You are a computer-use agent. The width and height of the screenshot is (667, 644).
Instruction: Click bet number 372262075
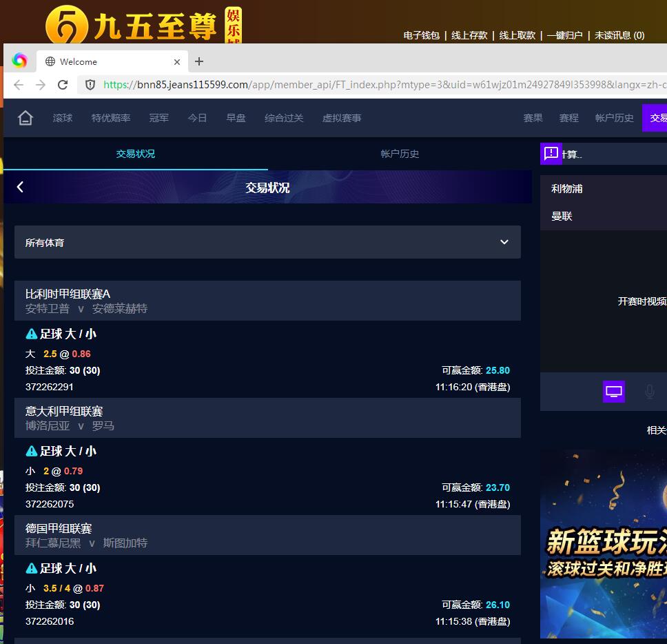click(x=50, y=504)
